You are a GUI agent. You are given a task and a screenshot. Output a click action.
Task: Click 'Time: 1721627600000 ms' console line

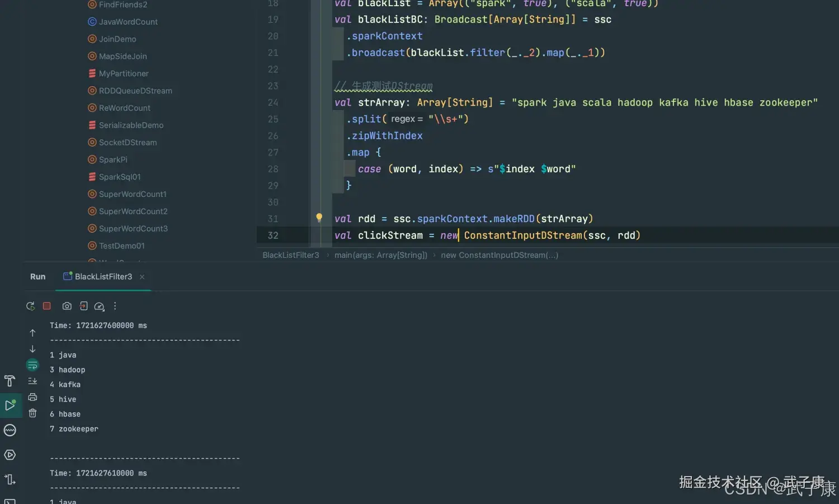(98, 326)
